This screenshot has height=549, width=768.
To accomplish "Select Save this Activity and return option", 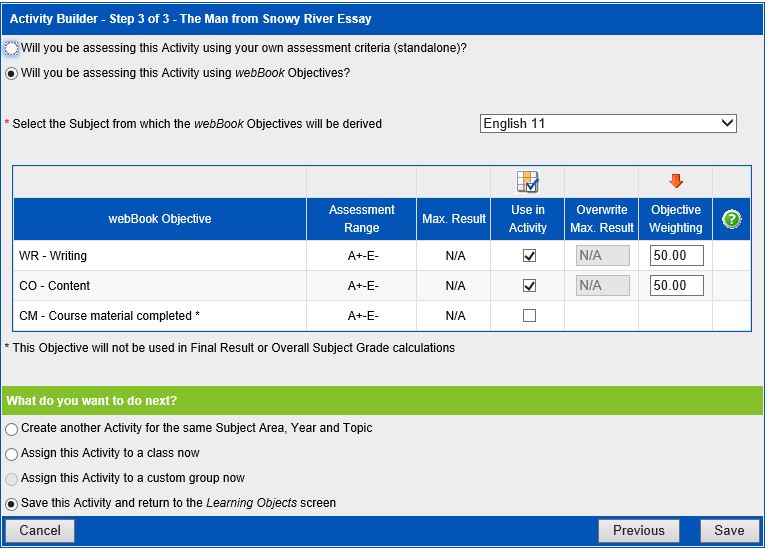I will coord(12,504).
